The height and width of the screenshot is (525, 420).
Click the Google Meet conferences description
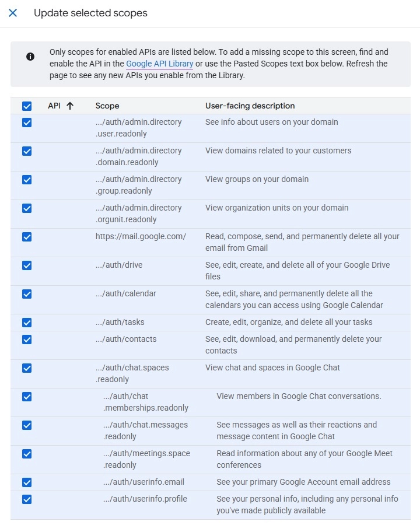tap(304, 459)
